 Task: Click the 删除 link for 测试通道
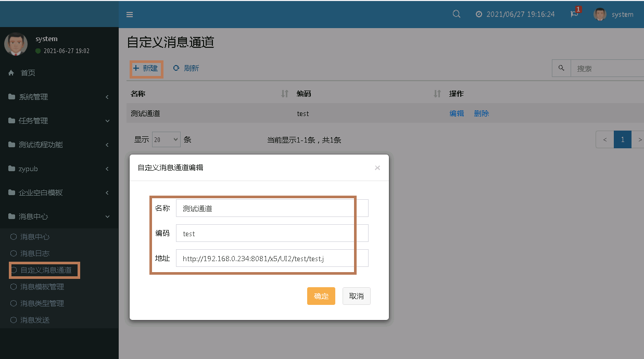482,113
